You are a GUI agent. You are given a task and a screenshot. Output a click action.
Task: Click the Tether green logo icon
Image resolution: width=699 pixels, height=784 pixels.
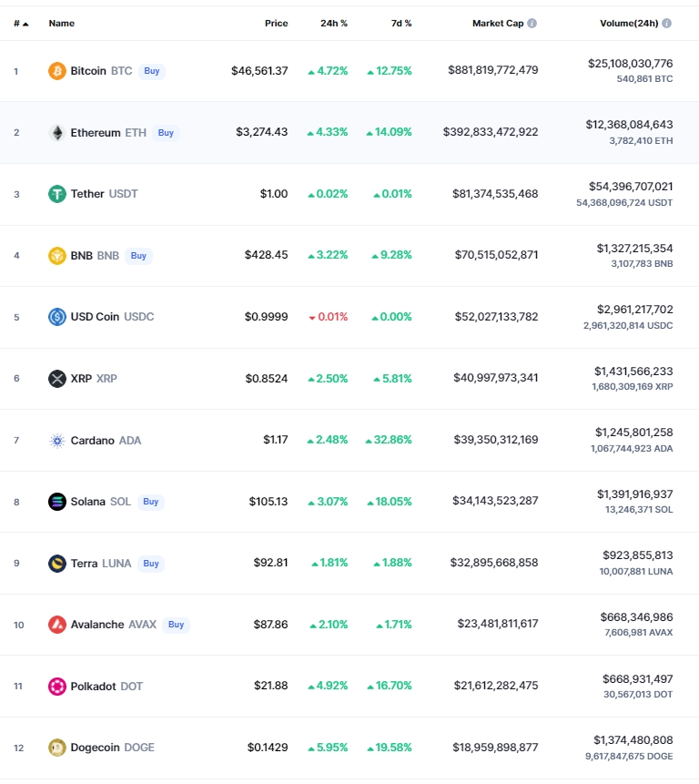point(57,194)
